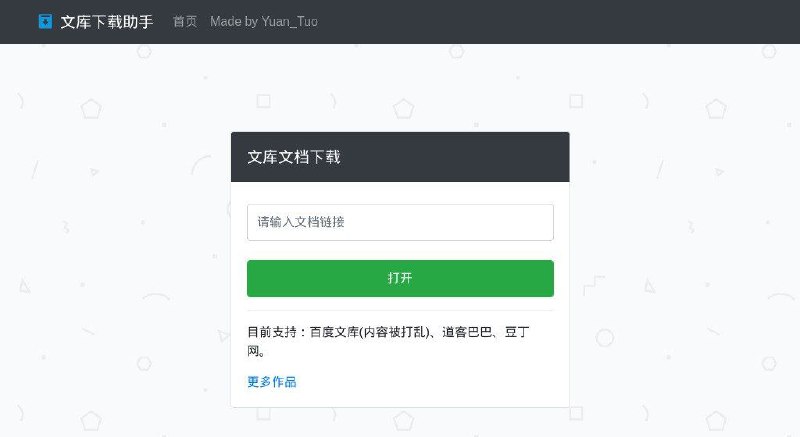Click the arc shape left of the card header
Screen dimensions: 800x437
(201, 164)
